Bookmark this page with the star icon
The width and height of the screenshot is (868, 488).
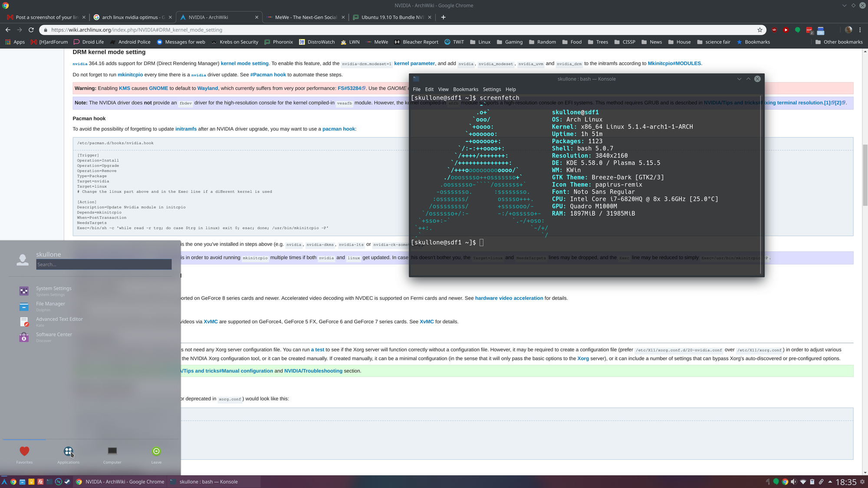[760, 30]
